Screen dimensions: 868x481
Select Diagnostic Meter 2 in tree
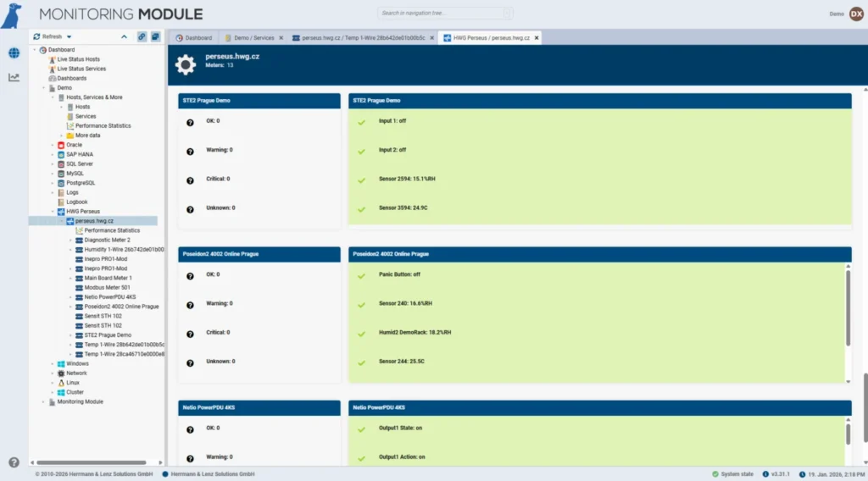pyautogui.click(x=108, y=240)
